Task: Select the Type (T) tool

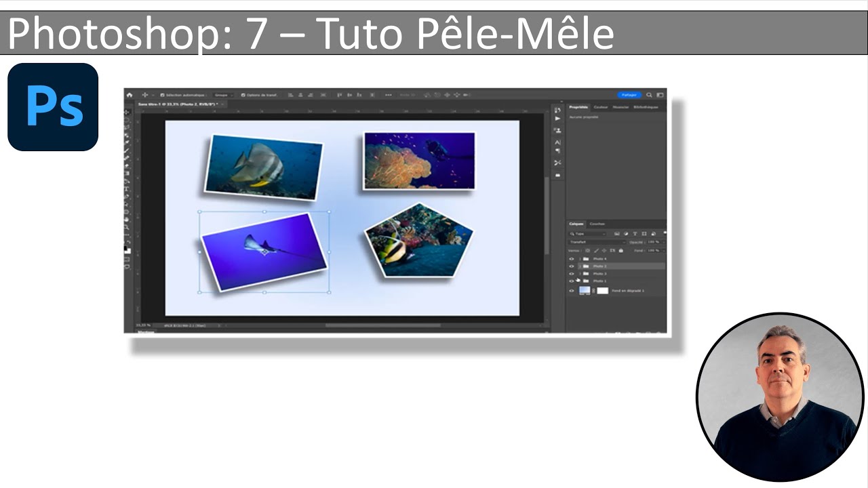Action: (x=127, y=189)
